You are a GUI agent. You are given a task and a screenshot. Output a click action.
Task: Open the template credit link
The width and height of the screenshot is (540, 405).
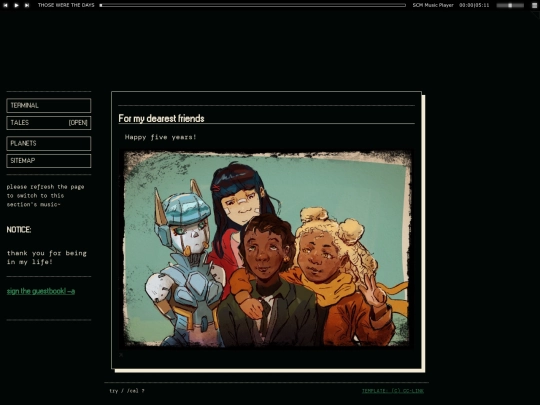click(x=393, y=391)
